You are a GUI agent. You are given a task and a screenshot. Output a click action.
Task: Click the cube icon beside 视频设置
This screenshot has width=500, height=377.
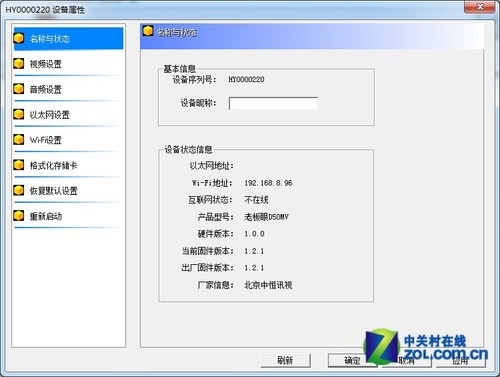click(x=19, y=63)
